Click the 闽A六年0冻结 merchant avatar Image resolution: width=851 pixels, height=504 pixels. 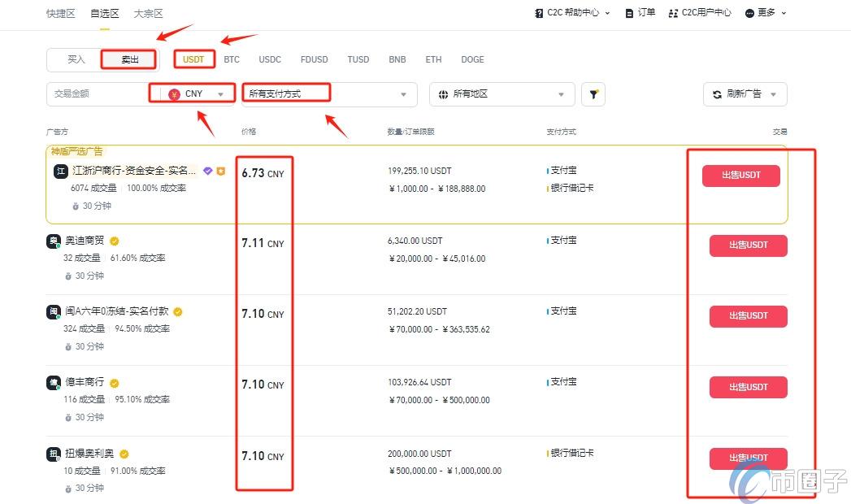tap(53, 311)
